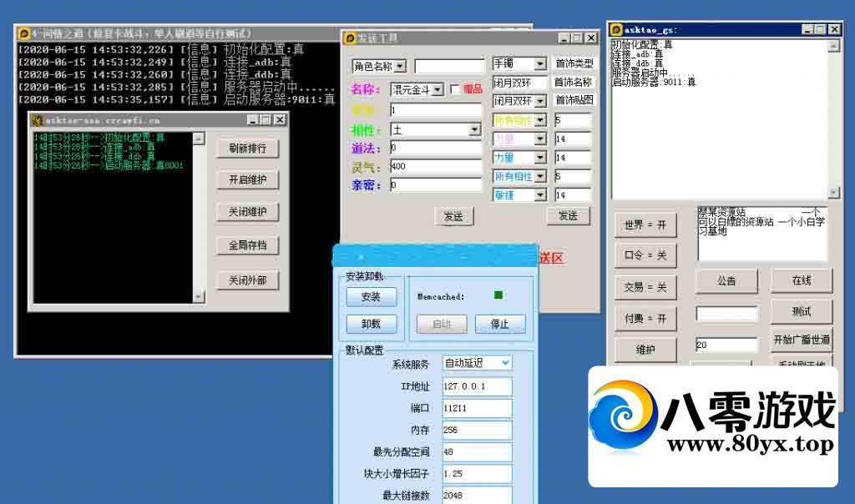Expand the 混元金斗 name dropdown
The image size is (855, 504).
(x=438, y=90)
